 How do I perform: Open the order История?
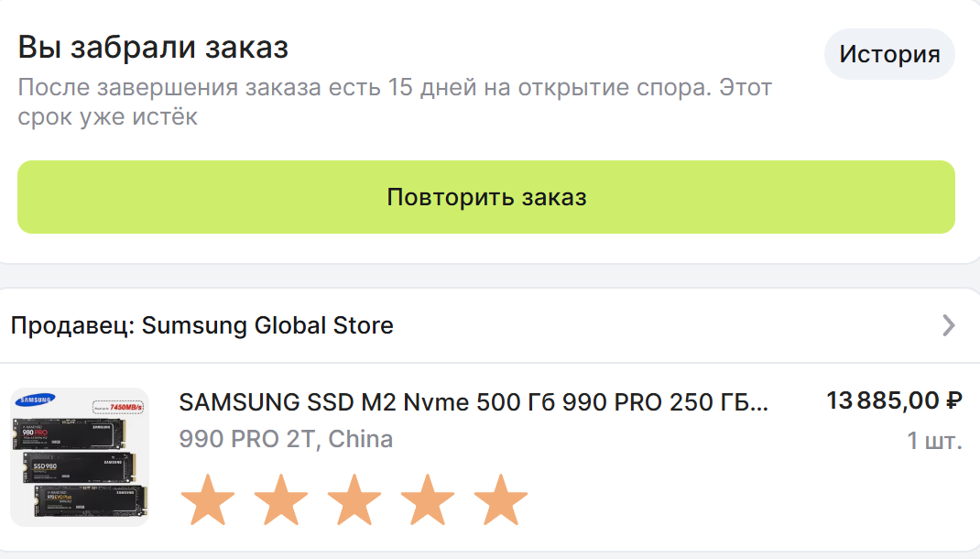[889, 54]
